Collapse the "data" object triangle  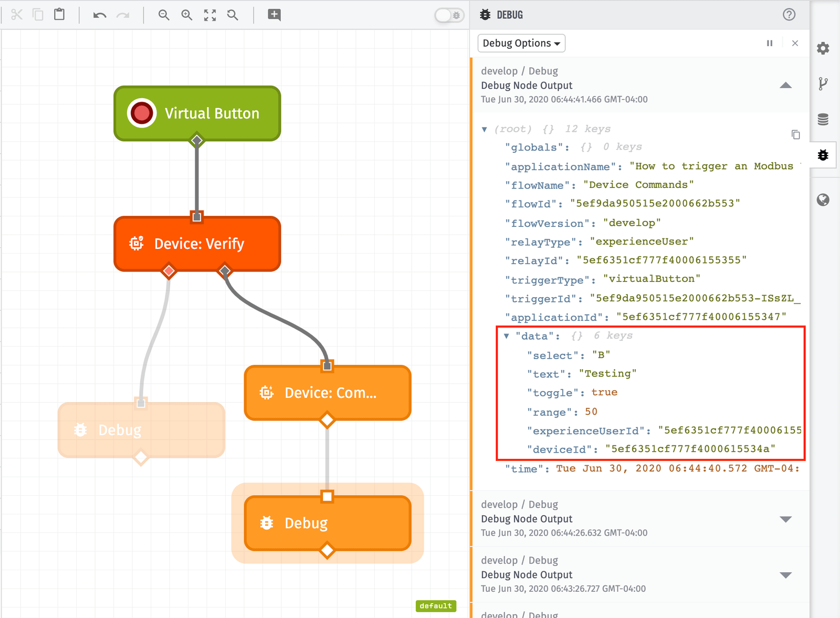coord(507,336)
